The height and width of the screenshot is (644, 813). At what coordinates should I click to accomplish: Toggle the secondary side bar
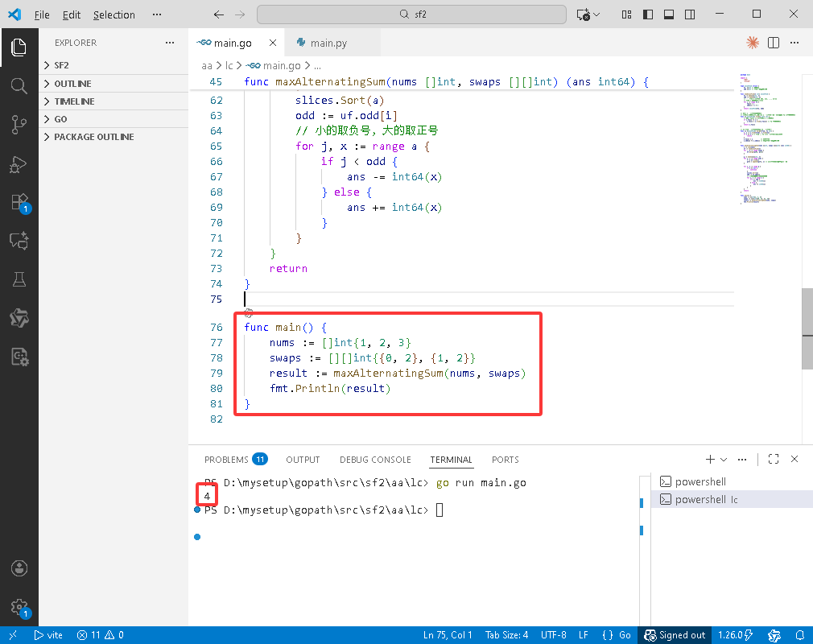click(690, 14)
